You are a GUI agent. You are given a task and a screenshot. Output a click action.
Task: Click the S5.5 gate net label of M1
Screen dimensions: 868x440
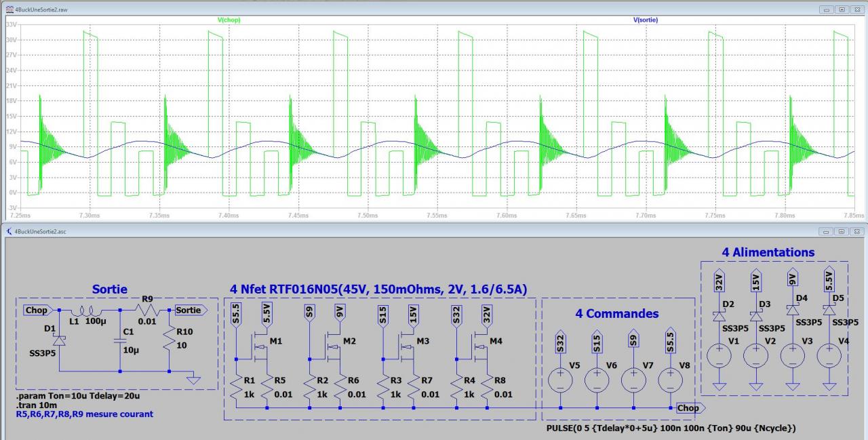point(235,315)
